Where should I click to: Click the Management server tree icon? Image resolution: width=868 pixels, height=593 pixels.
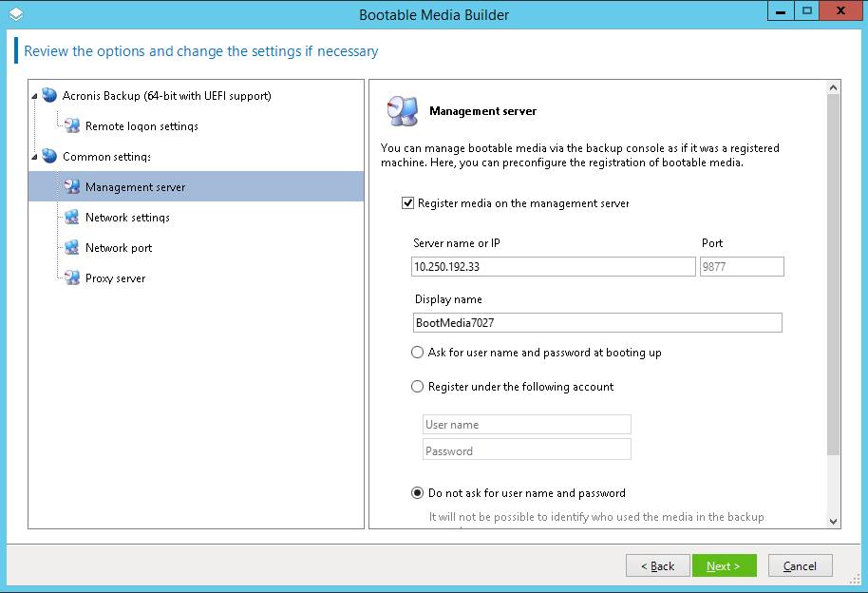pos(72,187)
